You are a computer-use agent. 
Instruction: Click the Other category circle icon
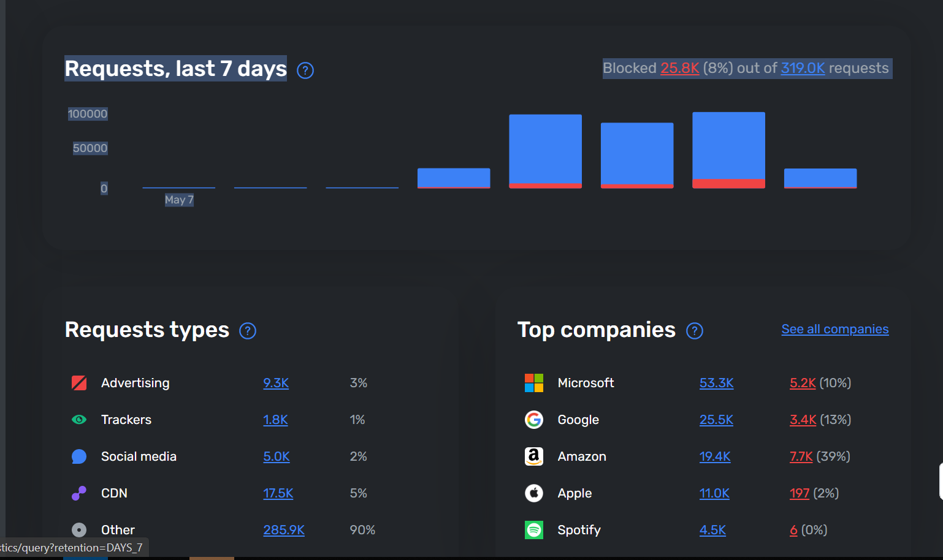click(x=79, y=530)
